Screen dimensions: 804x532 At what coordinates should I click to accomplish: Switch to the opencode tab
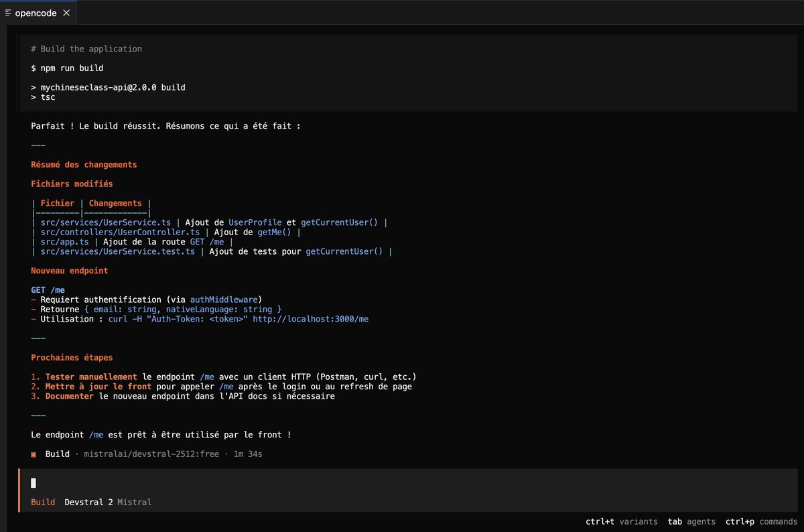(37, 12)
